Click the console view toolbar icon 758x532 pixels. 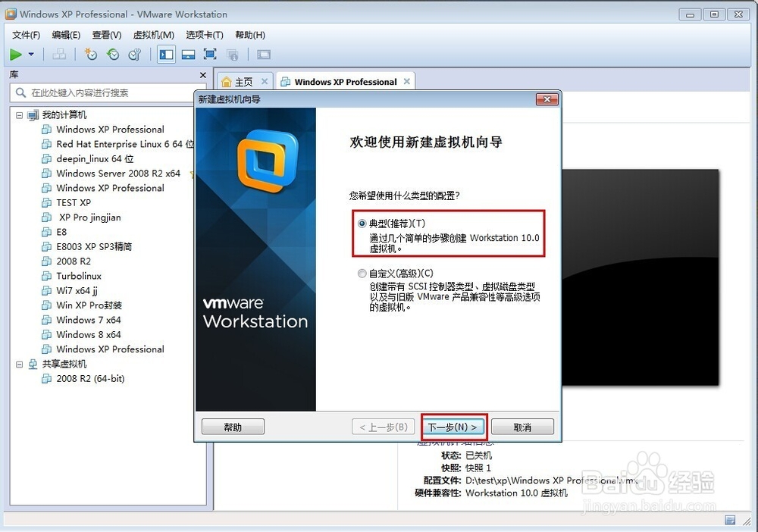264,55
